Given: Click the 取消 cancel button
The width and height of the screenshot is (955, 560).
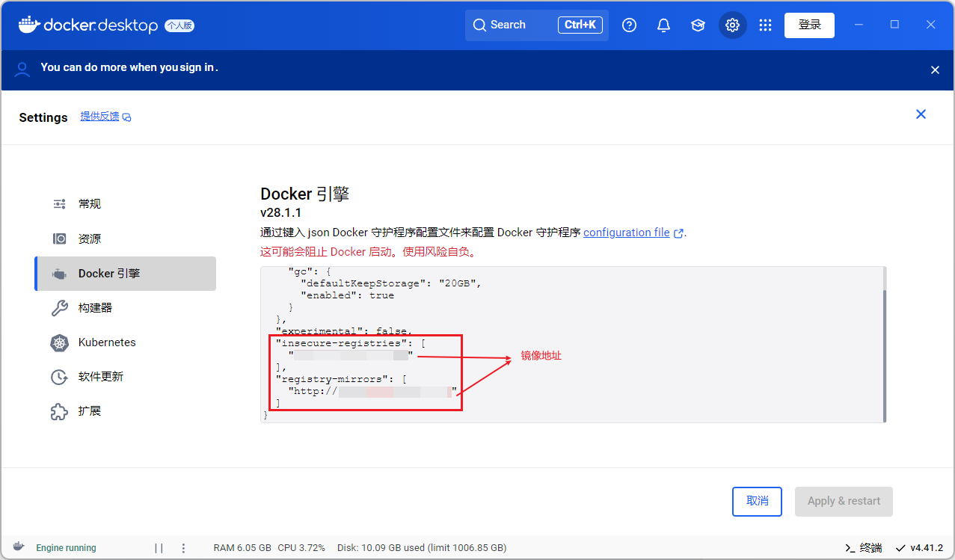Looking at the screenshot, I should point(757,501).
